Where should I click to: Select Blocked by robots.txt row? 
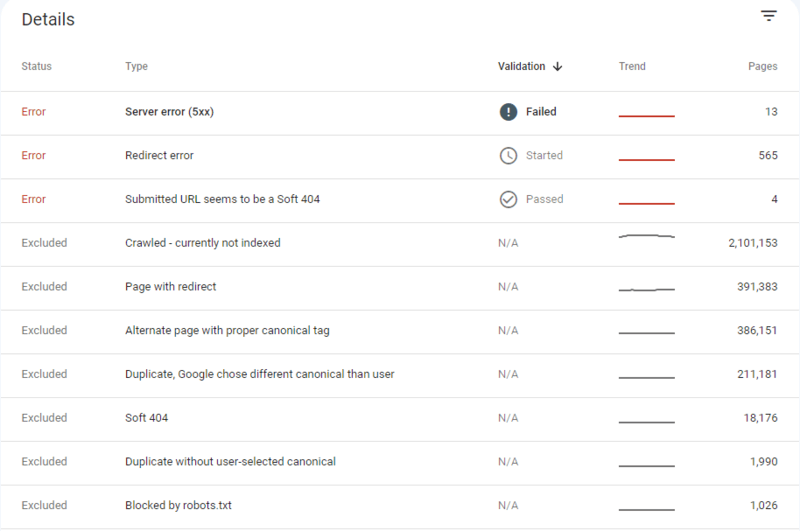pyautogui.click(x=178, y=505)
